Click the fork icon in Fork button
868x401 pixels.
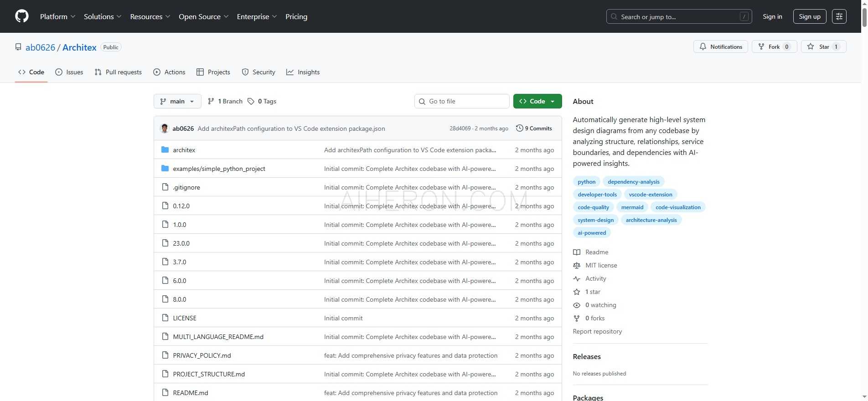(761, 46)
